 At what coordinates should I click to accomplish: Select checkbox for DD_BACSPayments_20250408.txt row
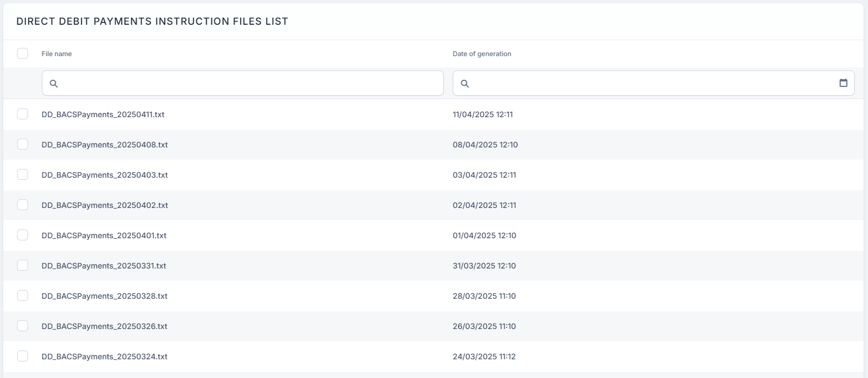(x=23, y=144)
